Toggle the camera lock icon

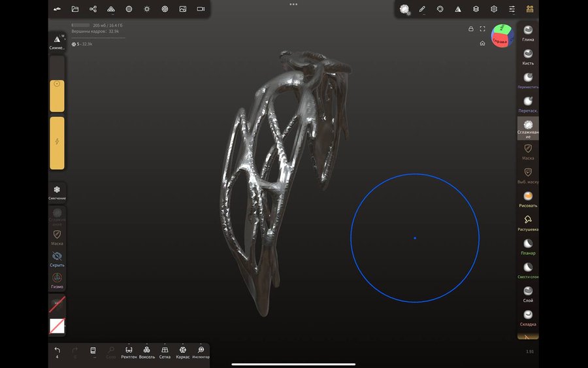click(x=470, y=29)
